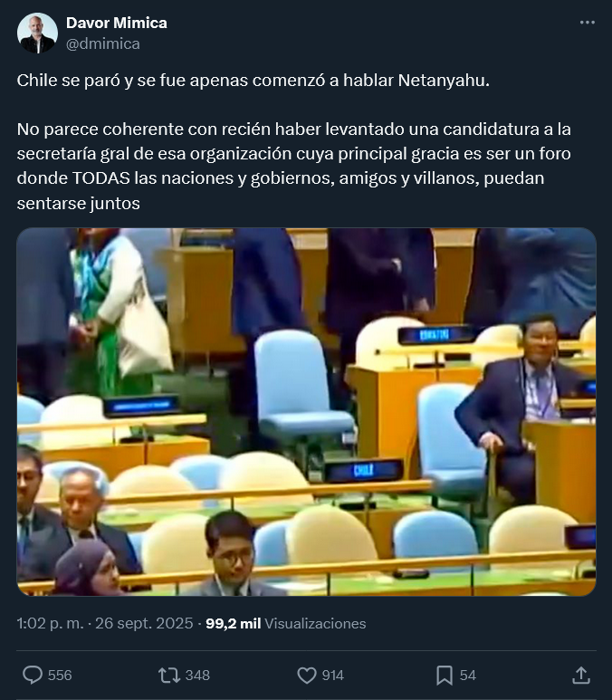612x700 pixels.
Task: View the 99,2 mil Visualizaciones count
Action: (286, 623)
